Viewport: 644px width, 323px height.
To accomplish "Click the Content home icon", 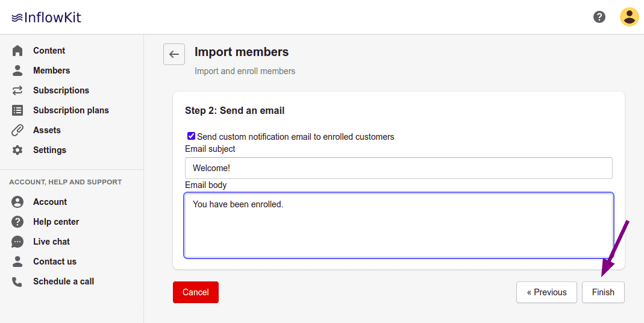I will pos(17,51).
